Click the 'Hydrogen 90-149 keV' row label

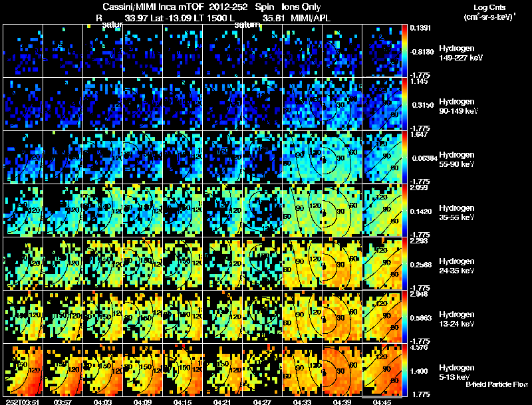point(458,106)
